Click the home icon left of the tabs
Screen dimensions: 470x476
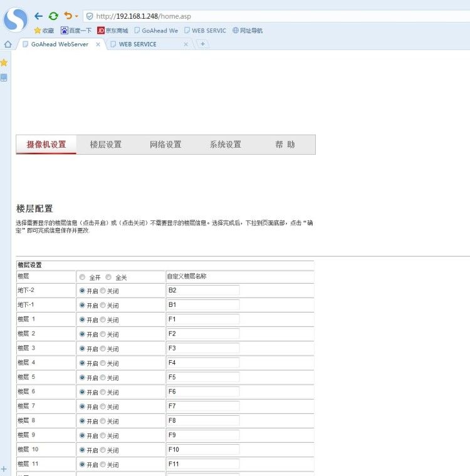[x=8, y=44]
